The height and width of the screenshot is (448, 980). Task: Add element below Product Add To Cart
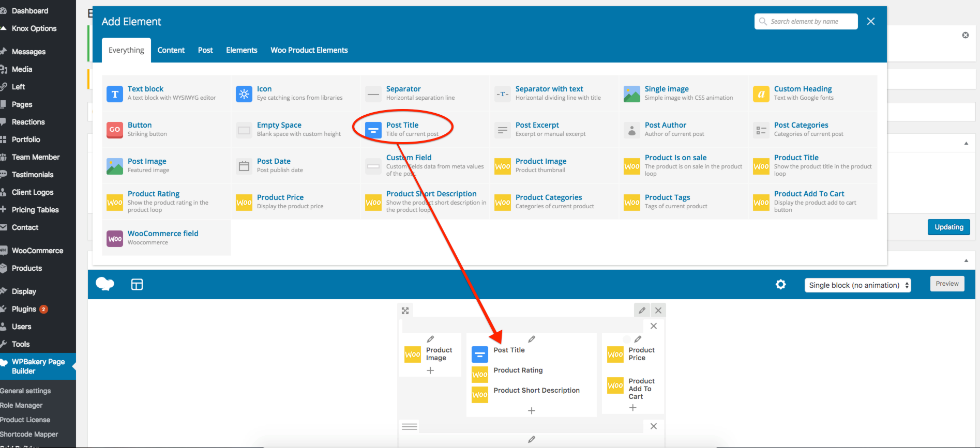tap(633, 408)
